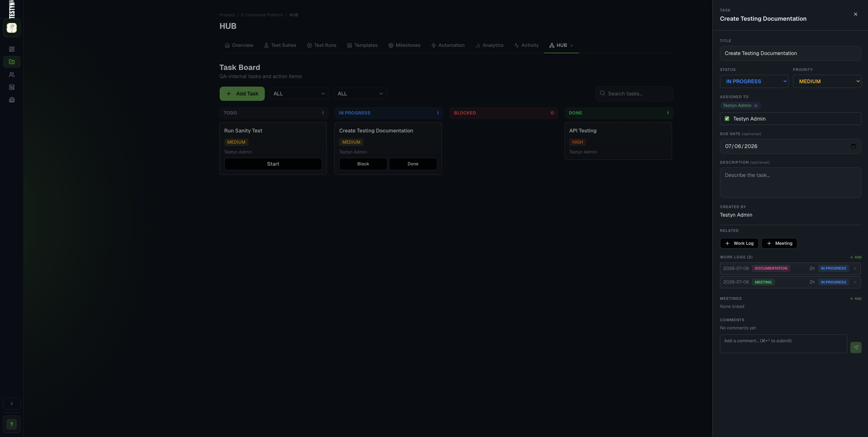Click Add link next to Meetings
The width and height of the screenshot is (868, 437).
pyautogui.click(x=855, y=299)
